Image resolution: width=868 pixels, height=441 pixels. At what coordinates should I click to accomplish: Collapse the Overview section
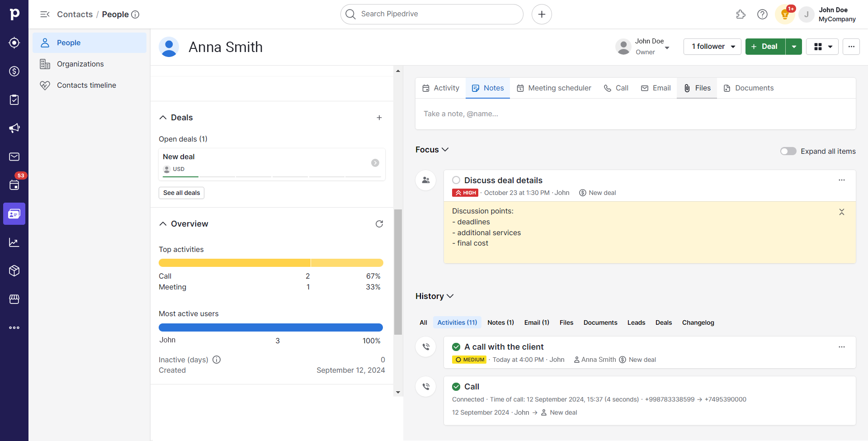tap(163, 224)
